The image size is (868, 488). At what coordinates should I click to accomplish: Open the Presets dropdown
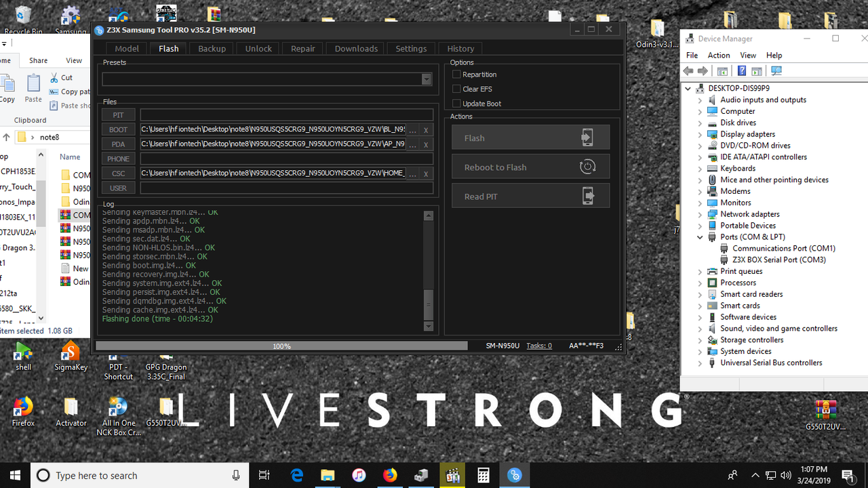pyautogui.click(x=426, y=79)
